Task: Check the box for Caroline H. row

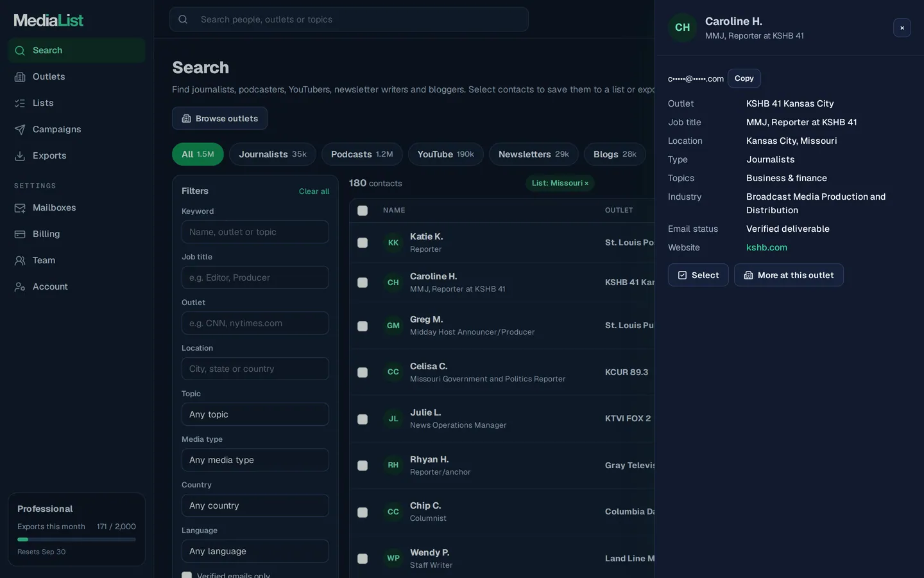Action: (x=363, y=283)
